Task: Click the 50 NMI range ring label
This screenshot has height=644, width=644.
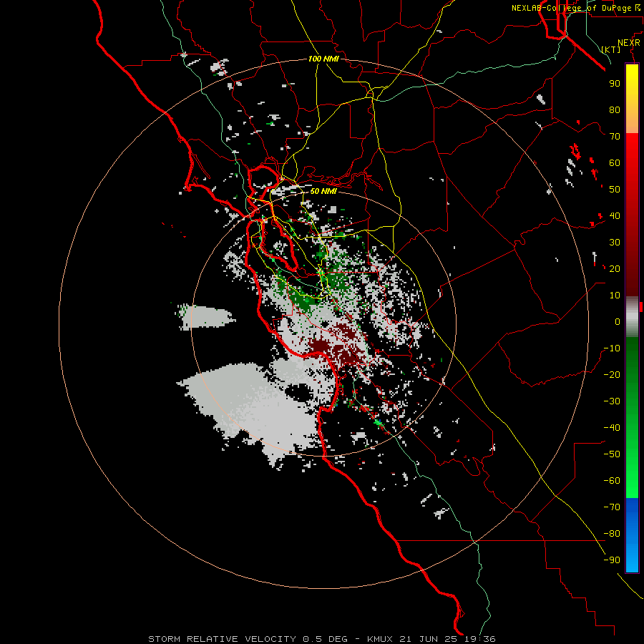Action: point(323,191)
